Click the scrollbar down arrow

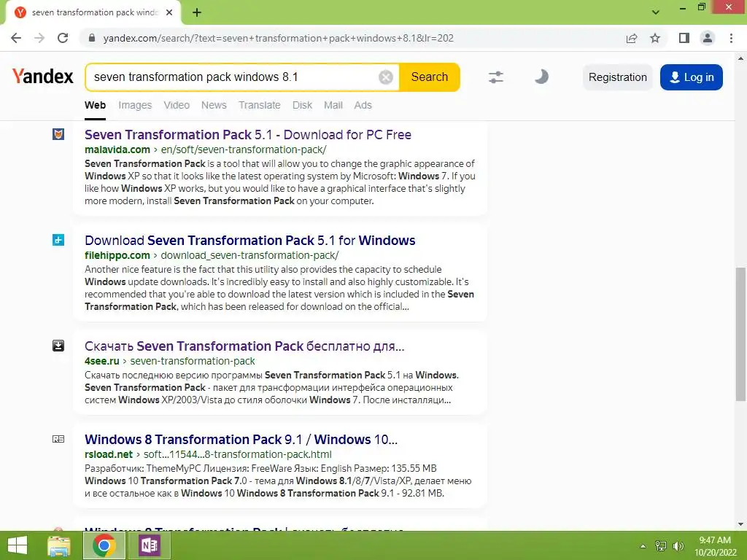740,524
